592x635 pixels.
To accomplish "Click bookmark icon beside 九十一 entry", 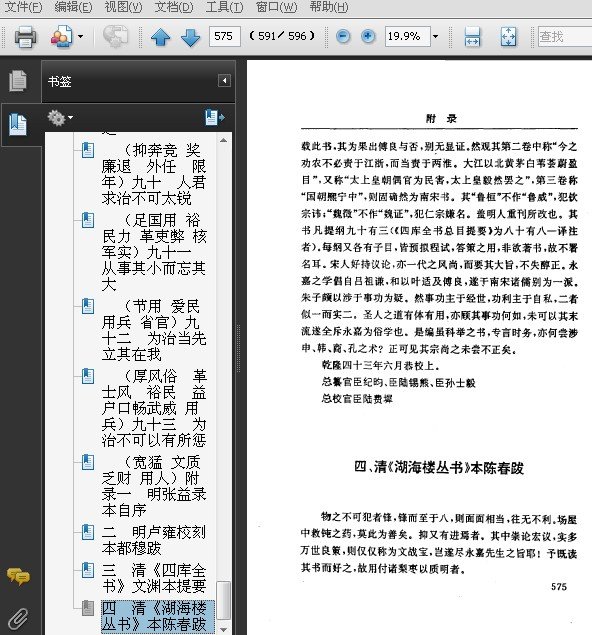I will pyautogui.click(x=88, y=220).
